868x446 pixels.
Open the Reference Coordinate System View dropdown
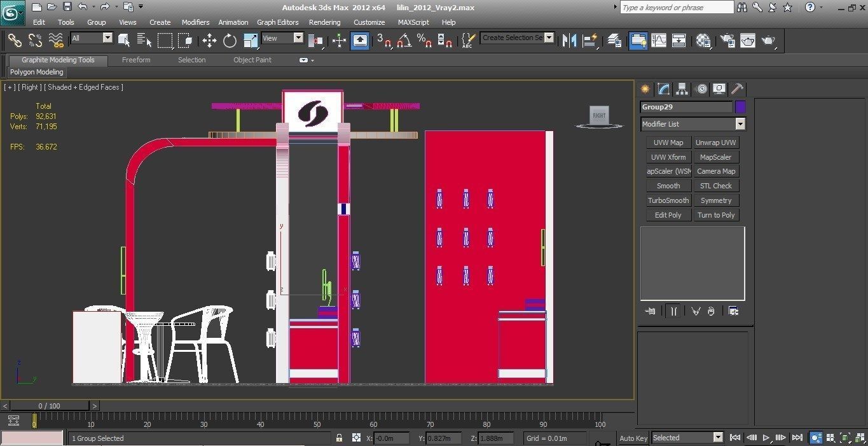282,38
